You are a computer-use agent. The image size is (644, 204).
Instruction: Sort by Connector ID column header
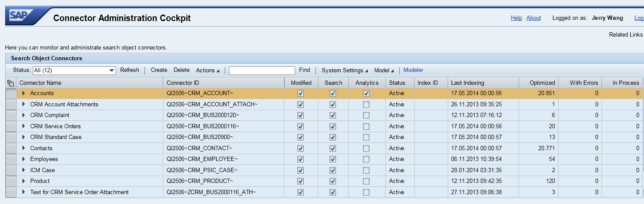click(x=224, y=83)
